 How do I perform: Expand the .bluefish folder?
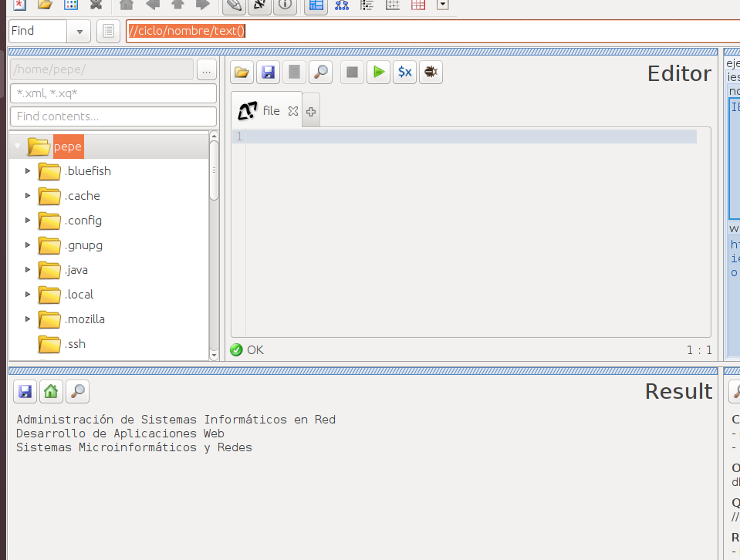tap(28, 170)
